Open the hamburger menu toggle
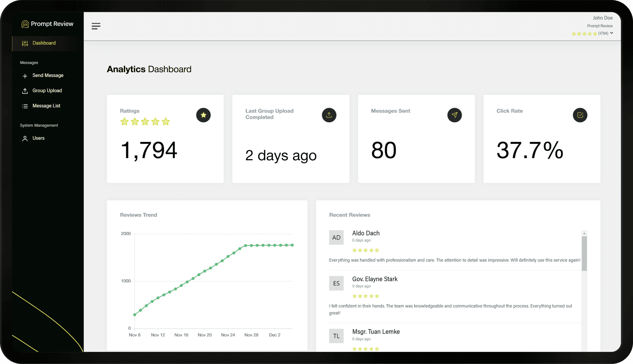 click(96, 26)
